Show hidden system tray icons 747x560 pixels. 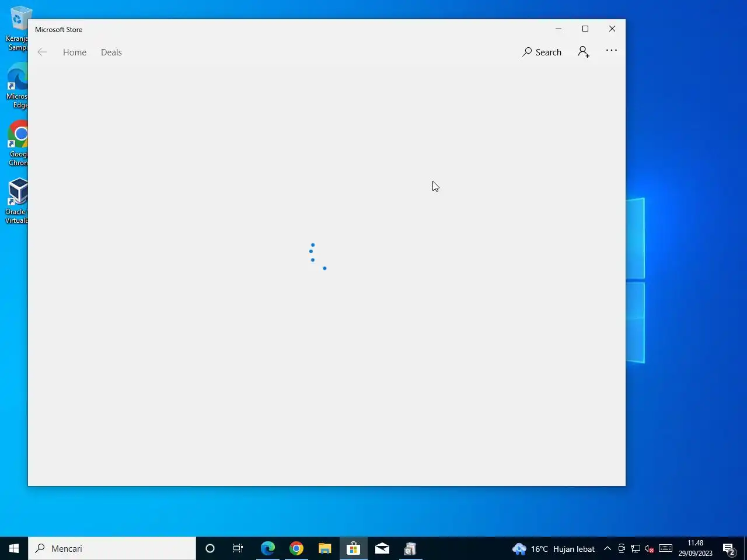tap(607, 548)
